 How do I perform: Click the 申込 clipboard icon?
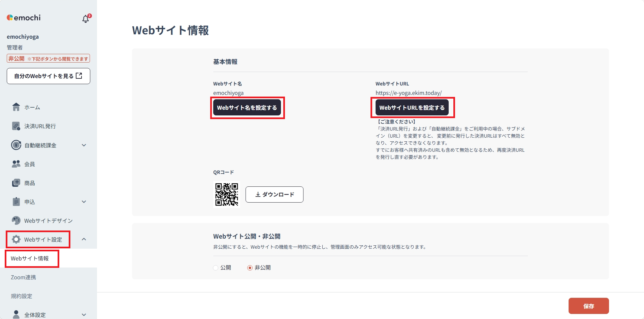16,202
